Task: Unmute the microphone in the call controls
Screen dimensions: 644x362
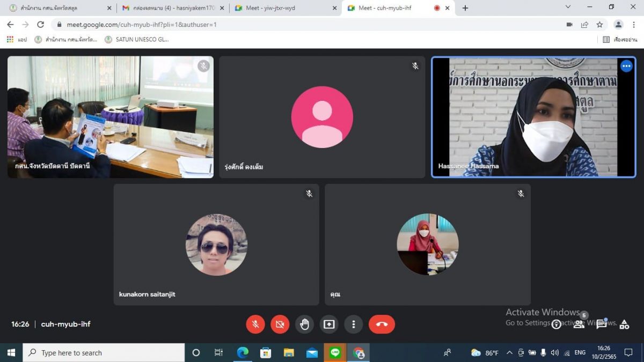Action: [255, 324]
